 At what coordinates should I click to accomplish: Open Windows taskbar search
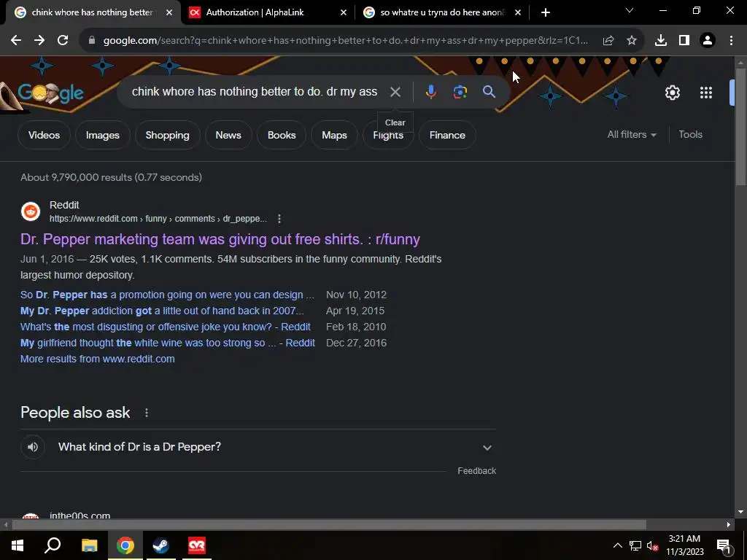pyautogui.click(x=53, y=545)
